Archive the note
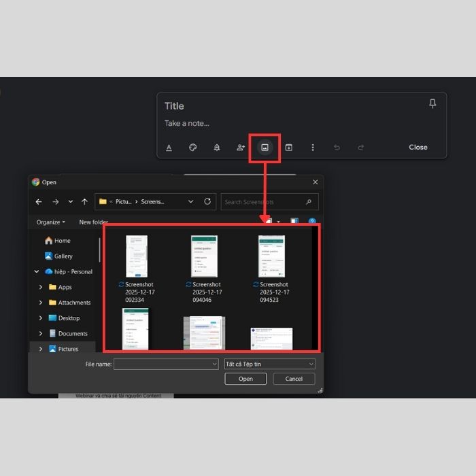Image resolution: width=476 pixels, height=476 pixels. point(289,148)
